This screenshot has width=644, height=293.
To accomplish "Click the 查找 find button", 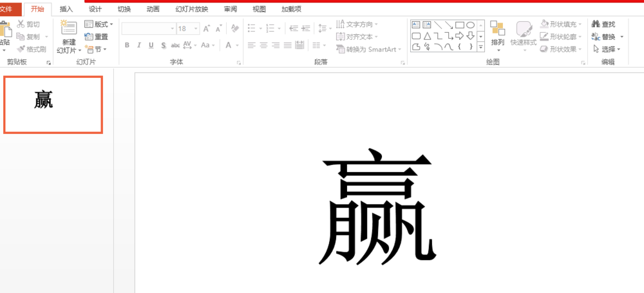I will point(603,24).
